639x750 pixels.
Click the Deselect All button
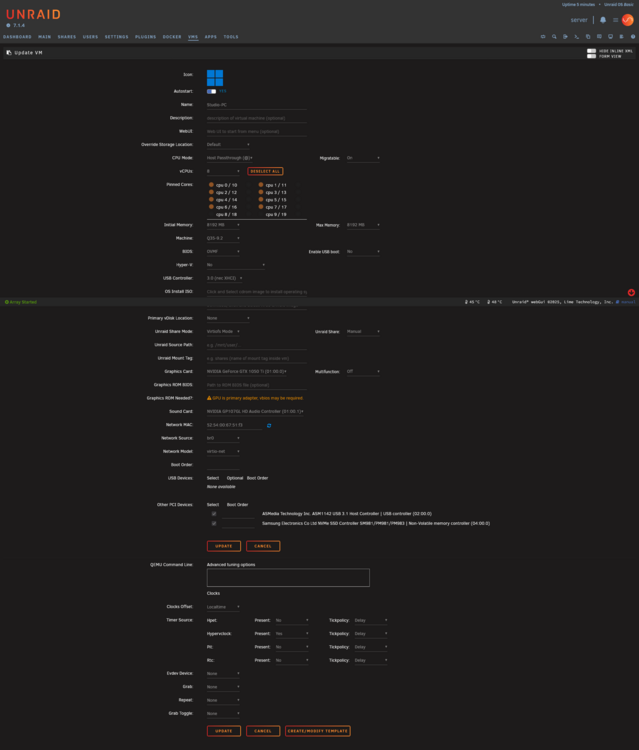265,171
